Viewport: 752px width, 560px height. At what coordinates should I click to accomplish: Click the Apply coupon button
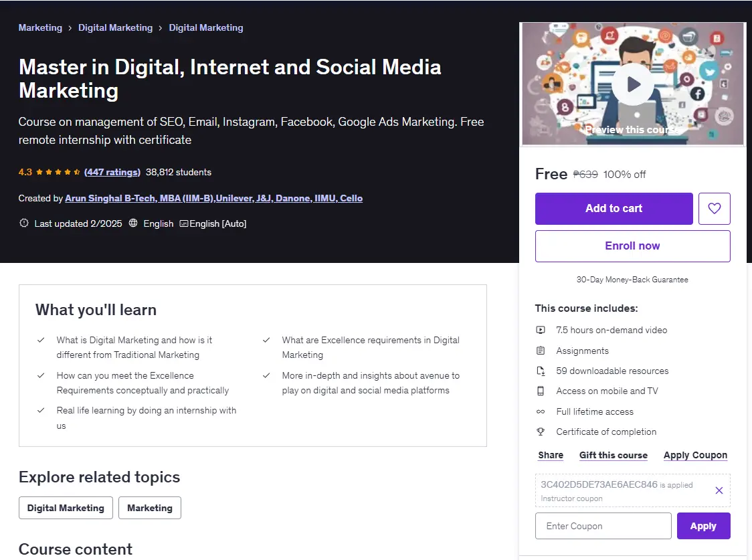(x=704, y=526)
